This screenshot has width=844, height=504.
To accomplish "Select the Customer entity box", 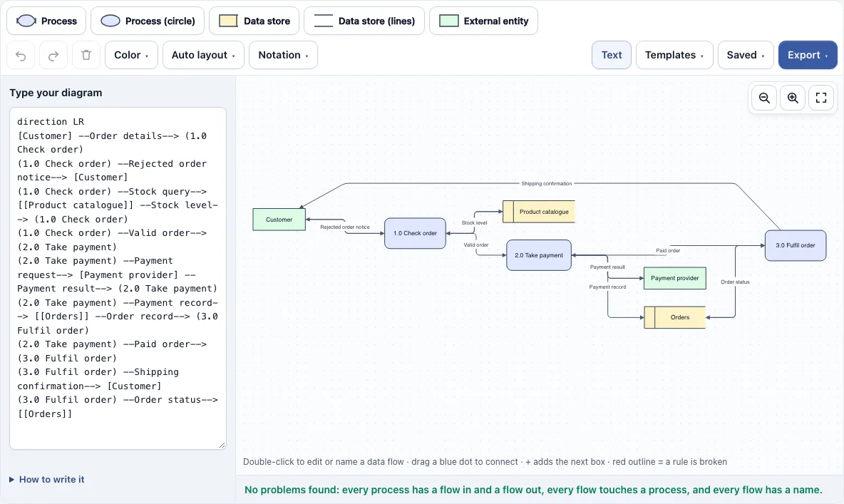I will [x=279, y=220].
